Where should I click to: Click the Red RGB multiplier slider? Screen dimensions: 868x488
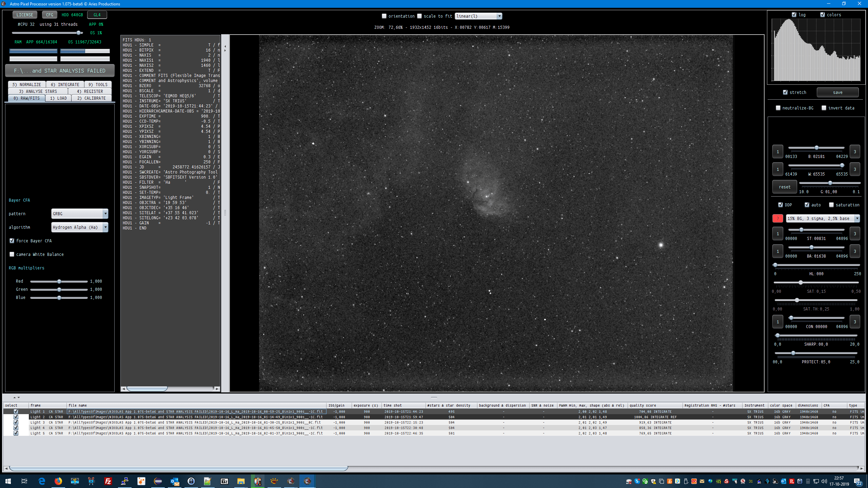[x=59, y=282]
